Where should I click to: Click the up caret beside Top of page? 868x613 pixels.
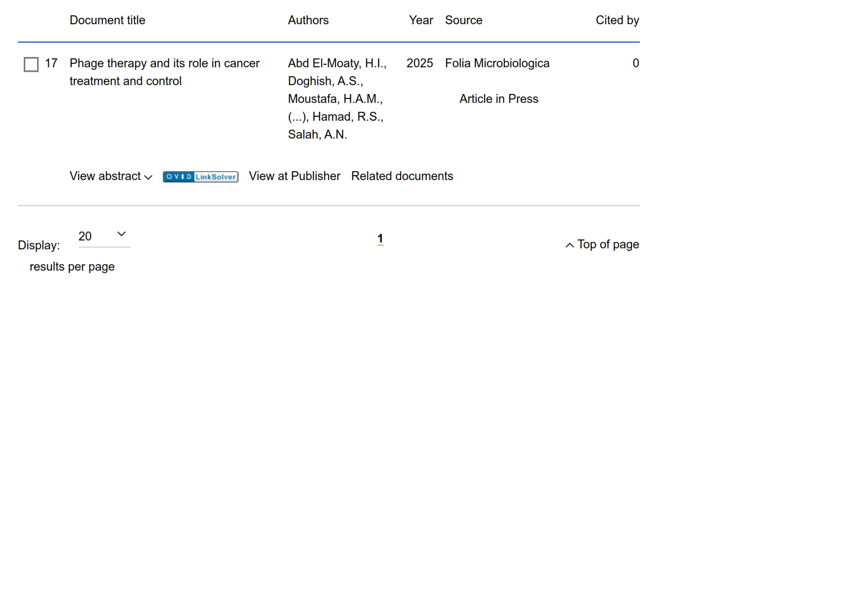coord(570,245)
